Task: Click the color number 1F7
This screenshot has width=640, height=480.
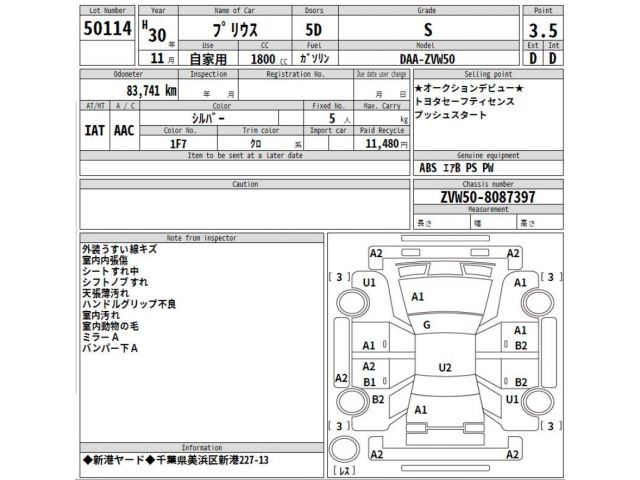Action: tap(178, 144)
